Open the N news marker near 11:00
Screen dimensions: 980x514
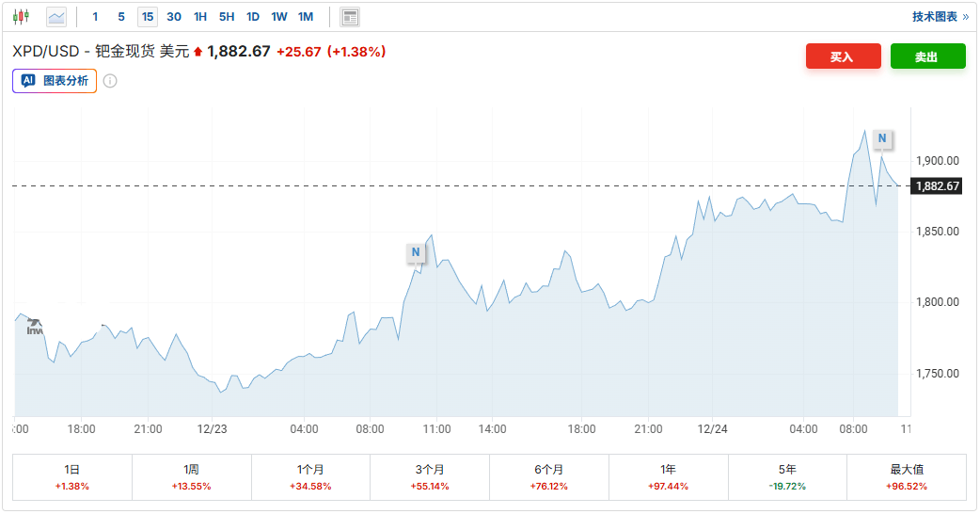pos(416,252)
